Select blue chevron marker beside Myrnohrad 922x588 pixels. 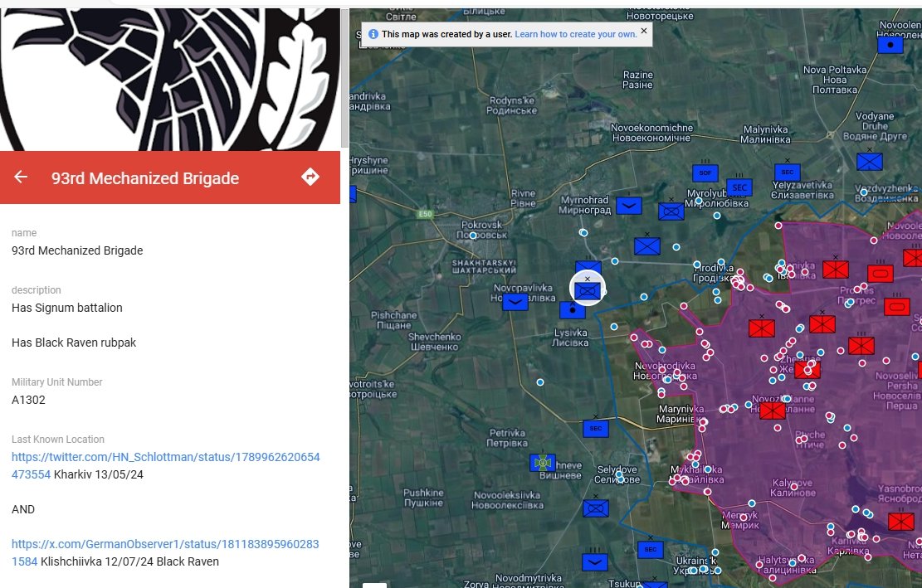(628, 206)
